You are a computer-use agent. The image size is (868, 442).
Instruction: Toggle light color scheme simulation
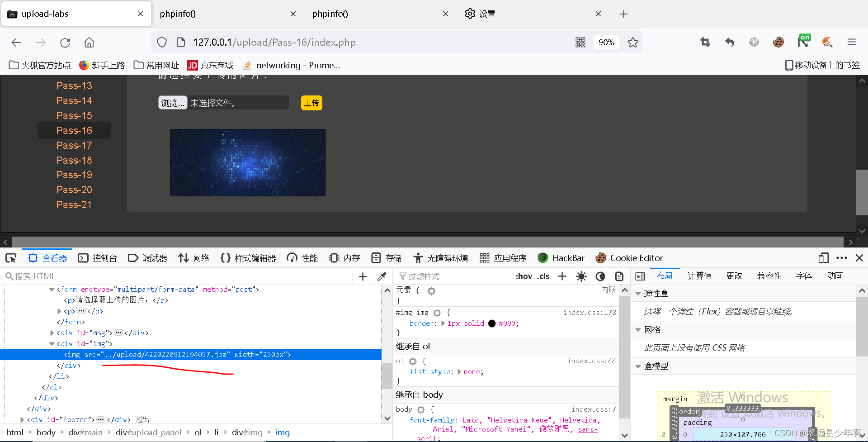(x=581, y=276)
